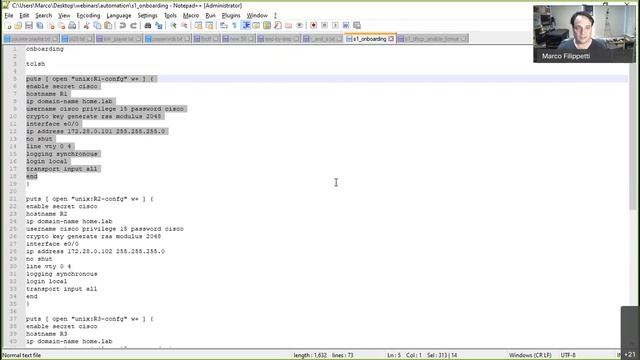Click the Save All toolbar icon

tap(40, 26)
